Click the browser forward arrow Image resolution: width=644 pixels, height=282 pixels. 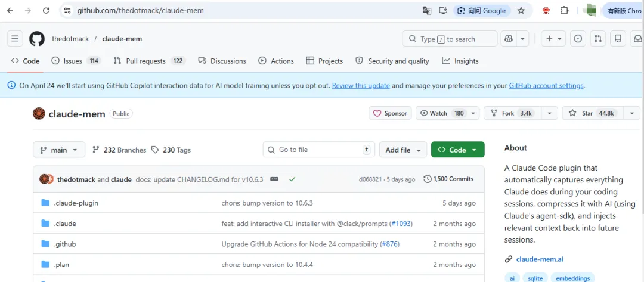pyautogui.click(x=28, y=11)
